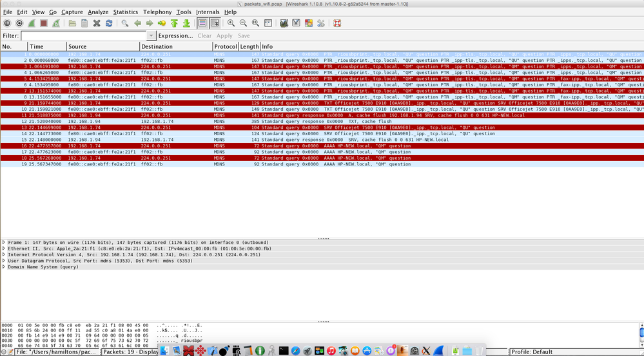Open the Internals menu

point(208,12)
